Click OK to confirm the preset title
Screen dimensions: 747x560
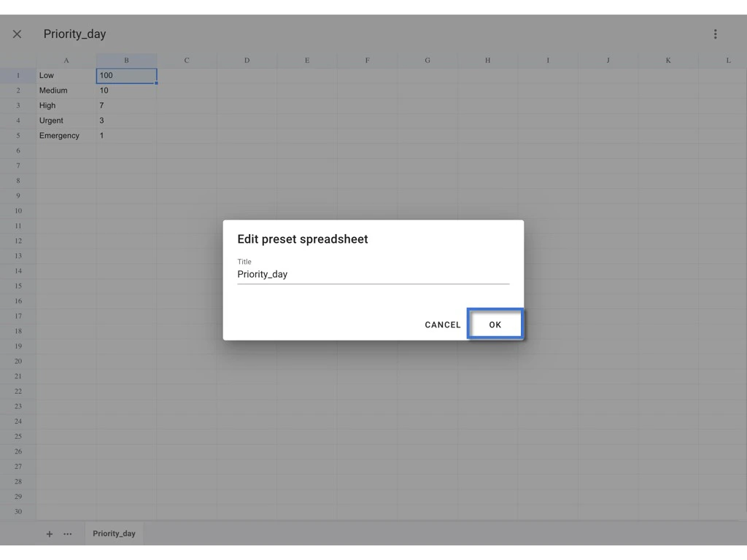pyautogui.click(x=495, y=324)
